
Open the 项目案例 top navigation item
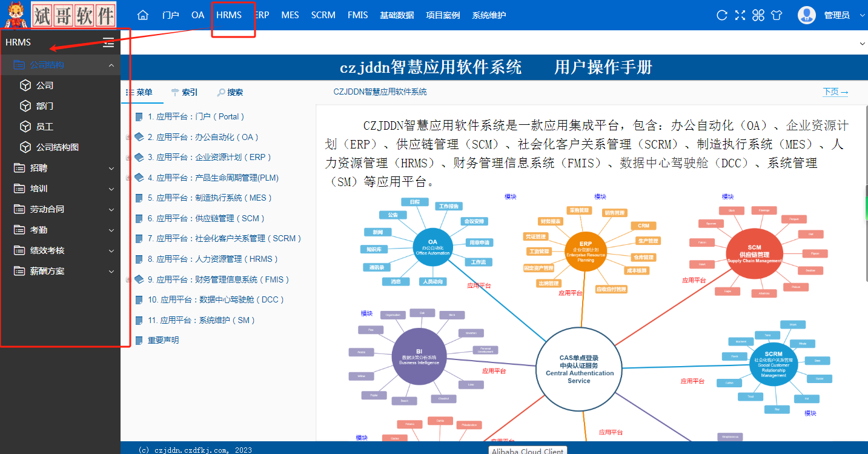(443, 15)
